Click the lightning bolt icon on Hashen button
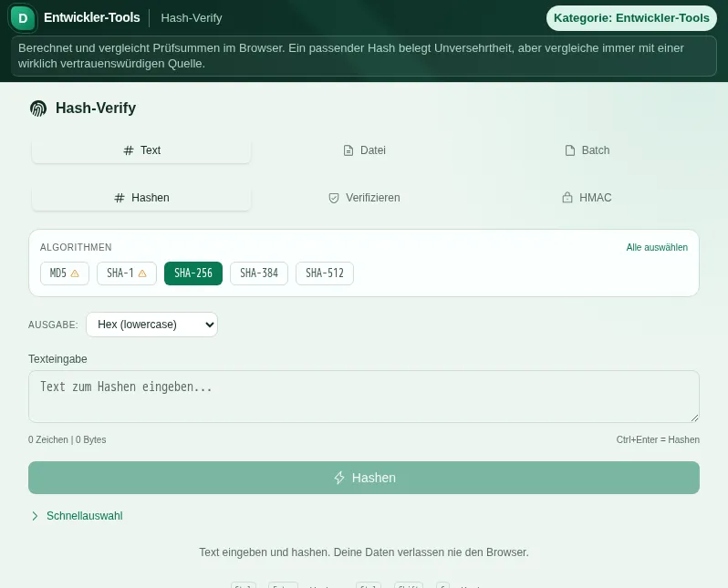Screen dimensions: 728x588 [x=339, y=478]
